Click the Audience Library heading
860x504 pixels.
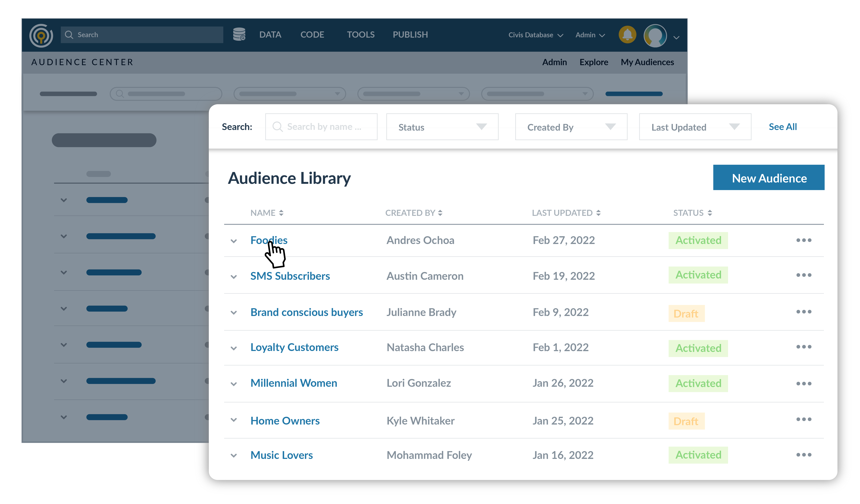(289, 178)
